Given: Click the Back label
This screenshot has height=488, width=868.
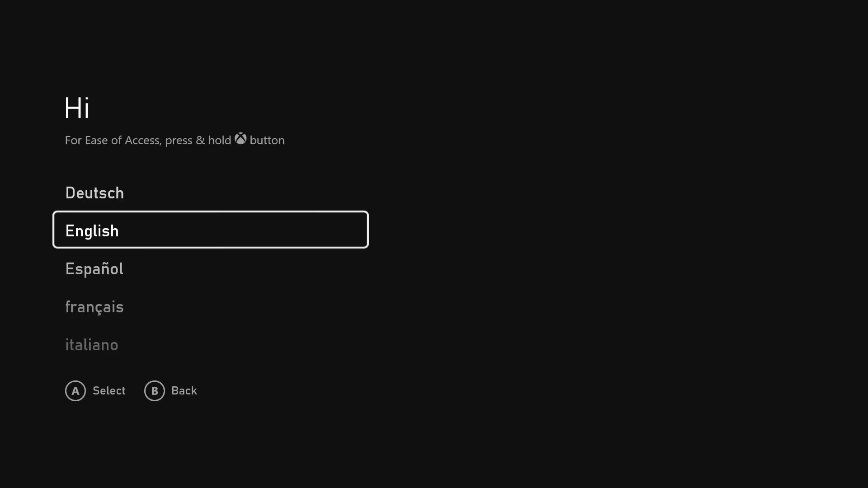Looking at the screenshot, I should [184, 391].
